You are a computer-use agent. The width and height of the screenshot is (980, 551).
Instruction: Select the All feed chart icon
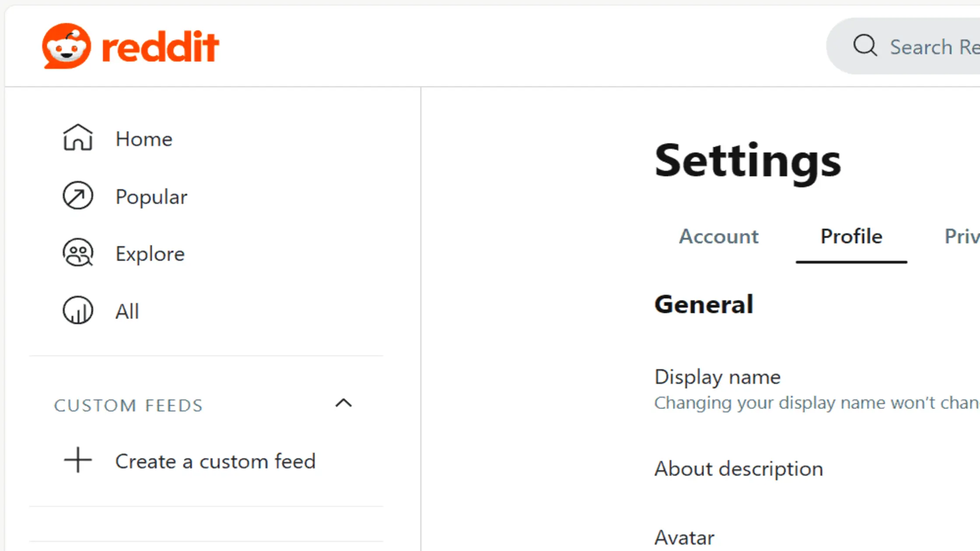coord(78,310)
